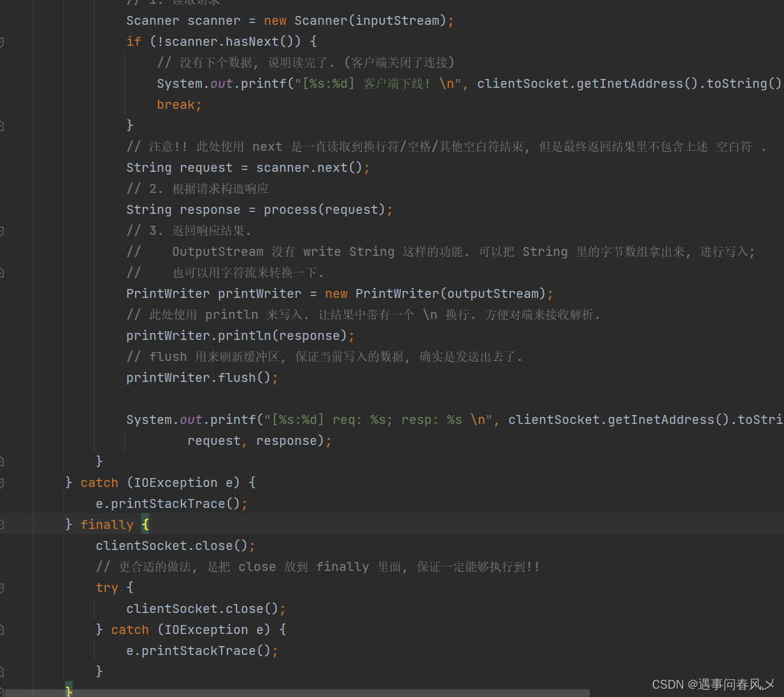The height and width of the screenshot is (697, 784).
Task: Click the 'if (!scanner.hasNext()) {' statement
Action: coord(222,42)
